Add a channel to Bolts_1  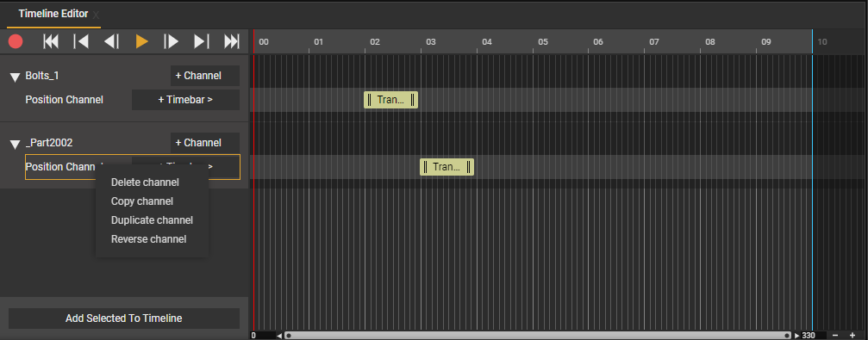point(205,76)
